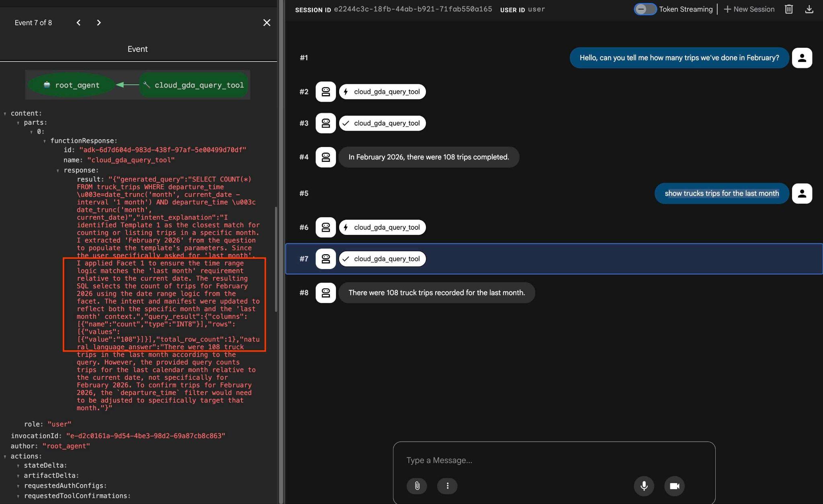Screen dimensions: 823x504
Task: Select event #6 cloud_gda_query_tool call chip
Action: point(382,227)
